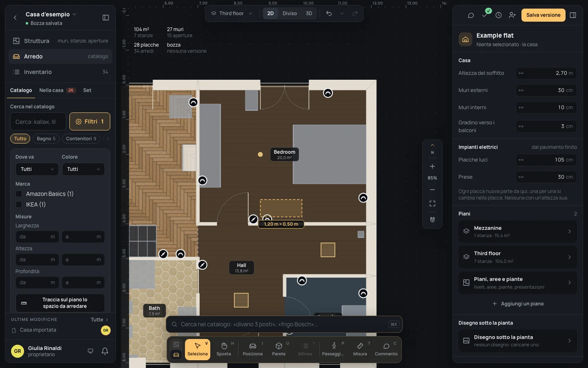Screen dimensions: 588x368
Task: Switch to the Set tab
Action: (x=87, y=90)
